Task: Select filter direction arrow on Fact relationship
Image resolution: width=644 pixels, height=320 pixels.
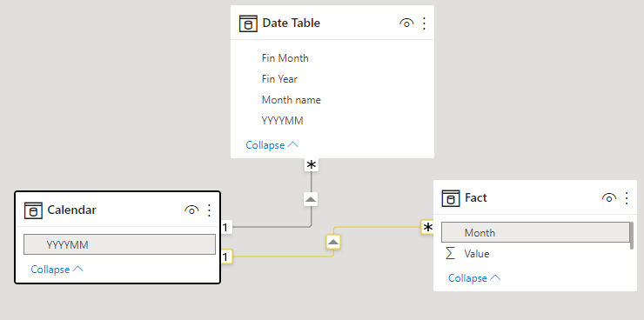Action: point(333,242)
